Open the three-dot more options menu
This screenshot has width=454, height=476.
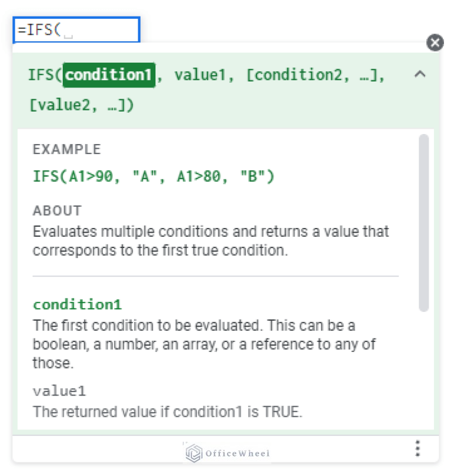(x=417, y=449)
